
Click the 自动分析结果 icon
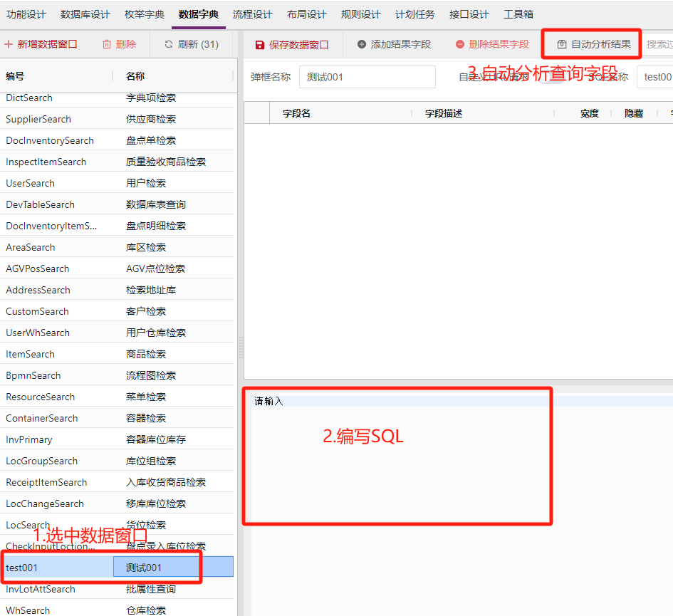click(562, 44)
